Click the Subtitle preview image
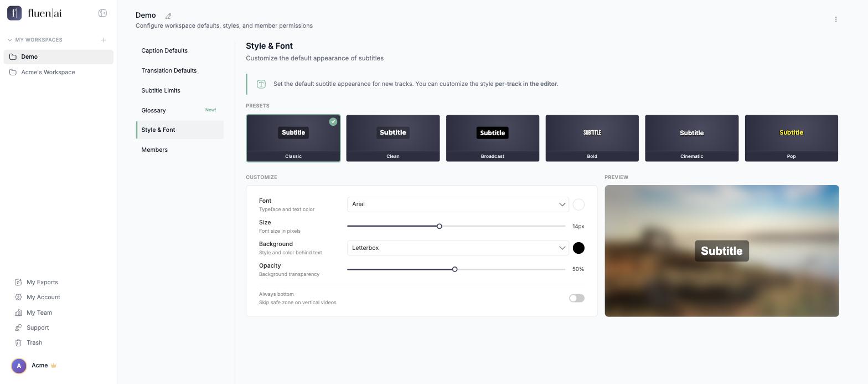Image resolution: width=868 pixels, height=384 pixels. (722, 251)
